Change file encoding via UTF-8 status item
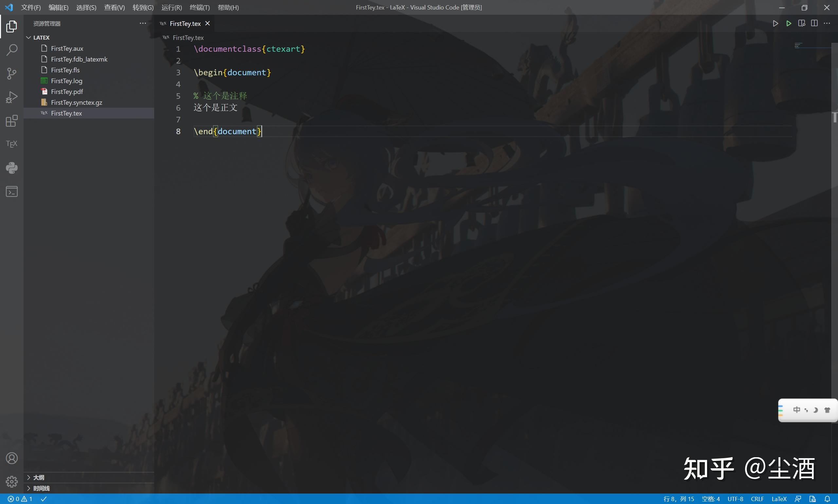The height and width of the screenshot is (504, 838). pyautogui.click(x=736, y=498)
